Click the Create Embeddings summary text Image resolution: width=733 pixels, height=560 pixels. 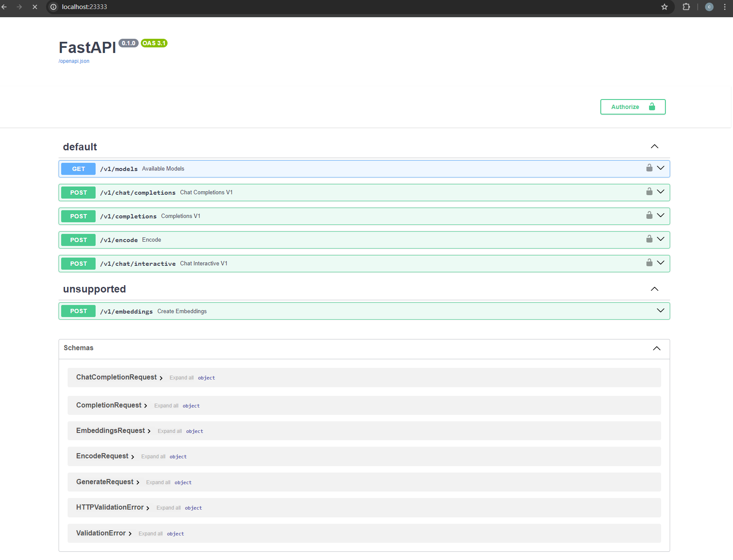[182, 311]
